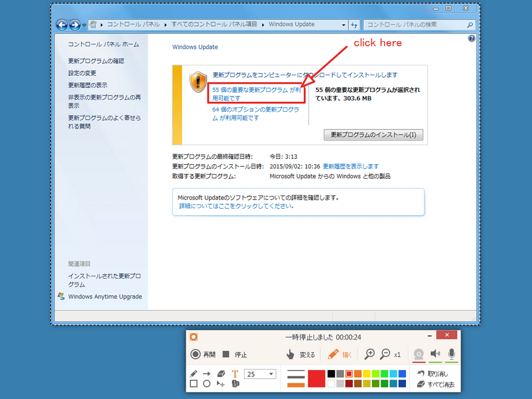Open 55 個の重要な更新プログラム link
Screen dimensions: 532x399
click(x=257, y=94)
